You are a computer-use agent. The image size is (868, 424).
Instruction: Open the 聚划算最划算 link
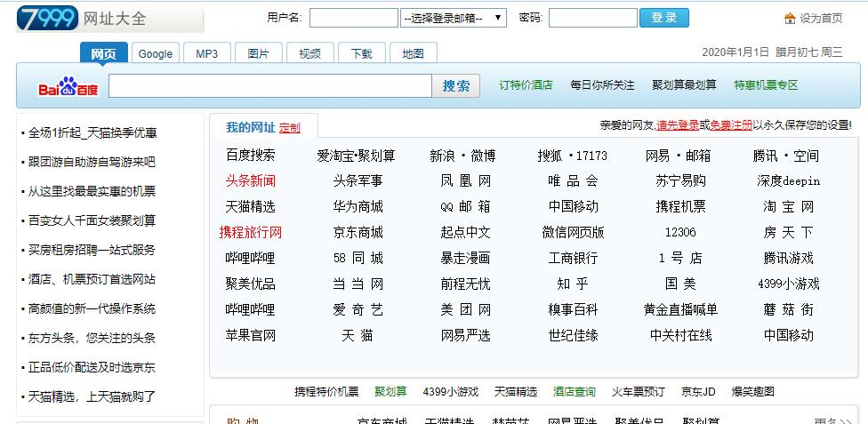684,85
